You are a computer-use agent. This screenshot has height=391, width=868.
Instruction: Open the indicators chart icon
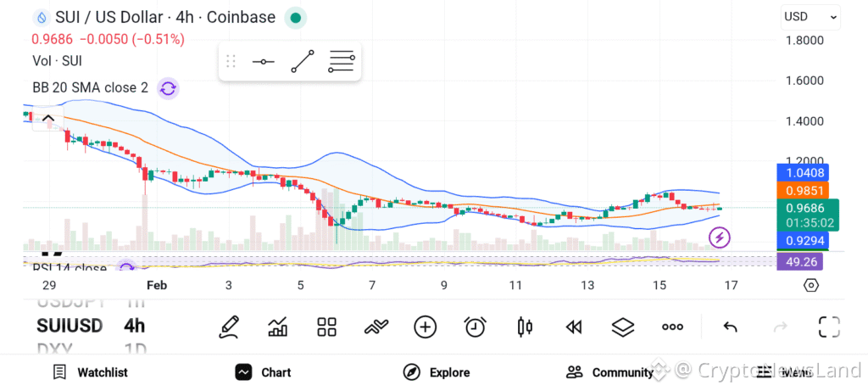point(277,327)
